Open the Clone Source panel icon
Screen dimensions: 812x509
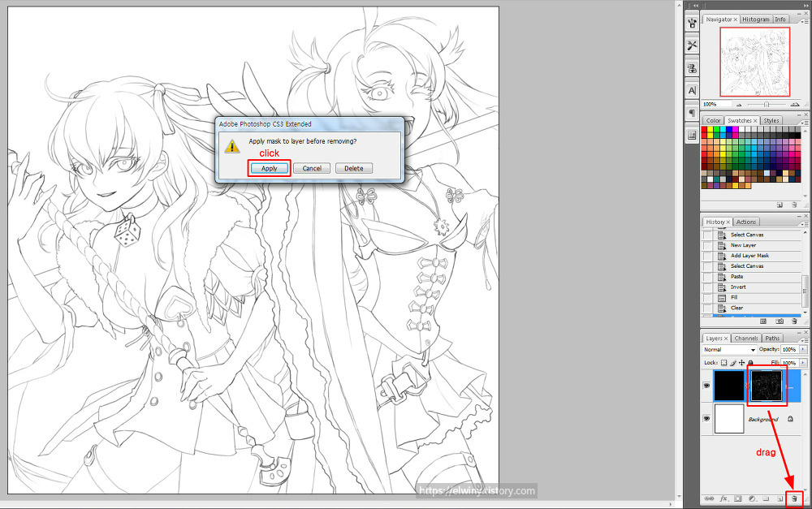click(693, 68)
